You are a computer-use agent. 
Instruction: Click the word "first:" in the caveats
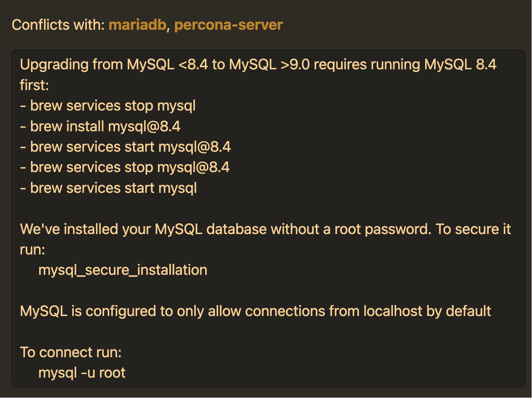[34, 85]
